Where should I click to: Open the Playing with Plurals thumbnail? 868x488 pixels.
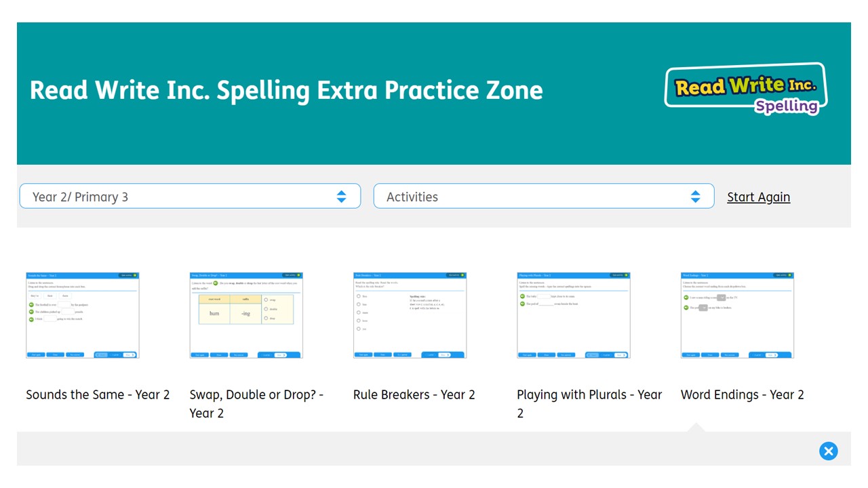pyautogui.click(x=574, y=315)
